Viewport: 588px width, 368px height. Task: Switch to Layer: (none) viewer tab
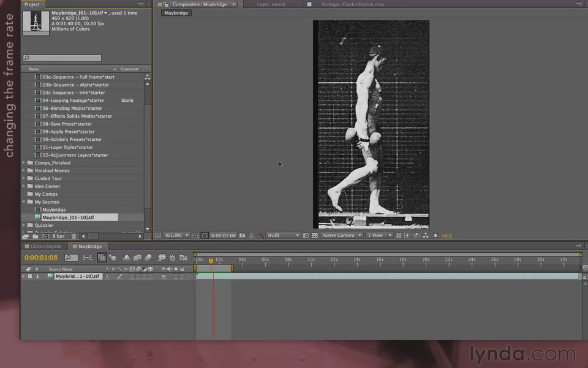(271, 4)
